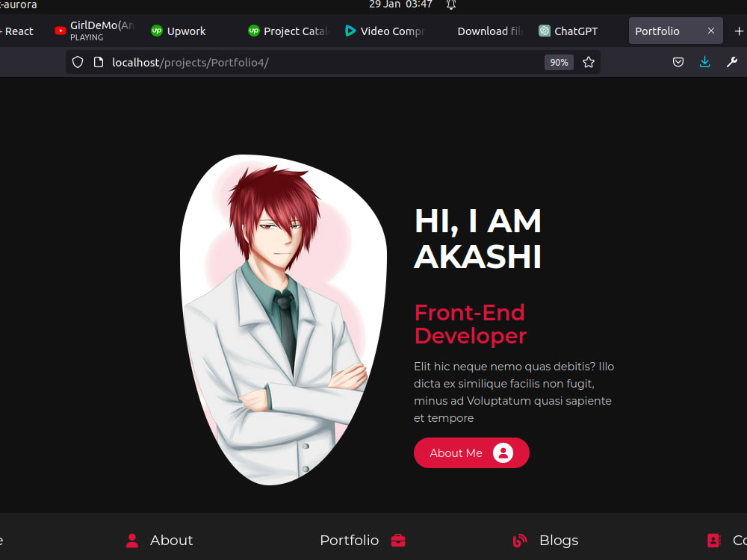Click the Elit hic neque description paragraph
This screenshot has width=747, height=560.
pyautogui.click(x=514, y=393)
